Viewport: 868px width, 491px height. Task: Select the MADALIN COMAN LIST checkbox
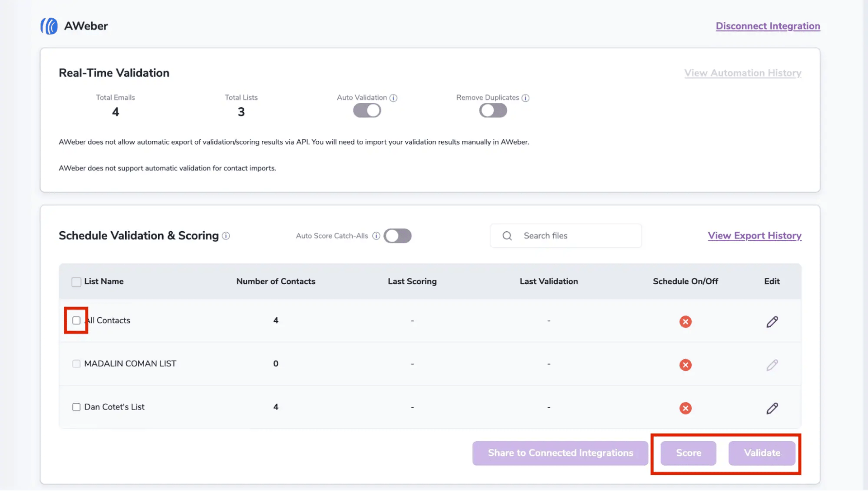pos(76,363)
